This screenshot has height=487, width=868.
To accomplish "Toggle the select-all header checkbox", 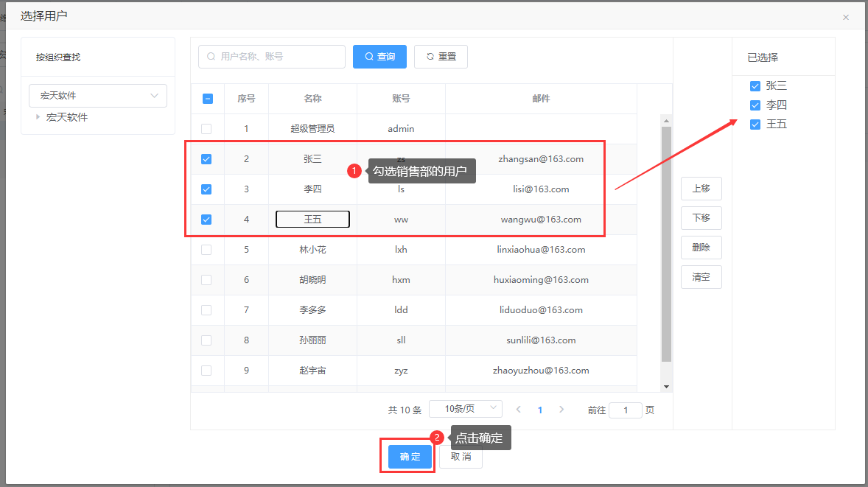I will pyautogui.click(x=207, y=99).
